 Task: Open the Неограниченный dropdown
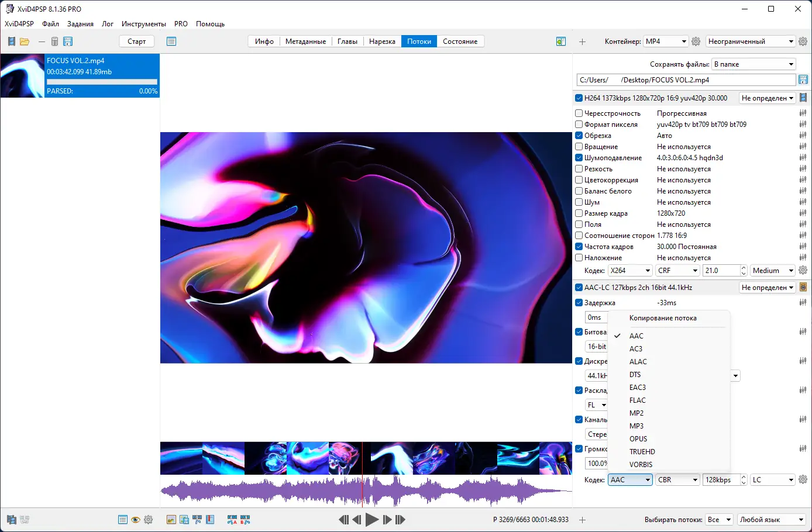(x=750, y=42)
